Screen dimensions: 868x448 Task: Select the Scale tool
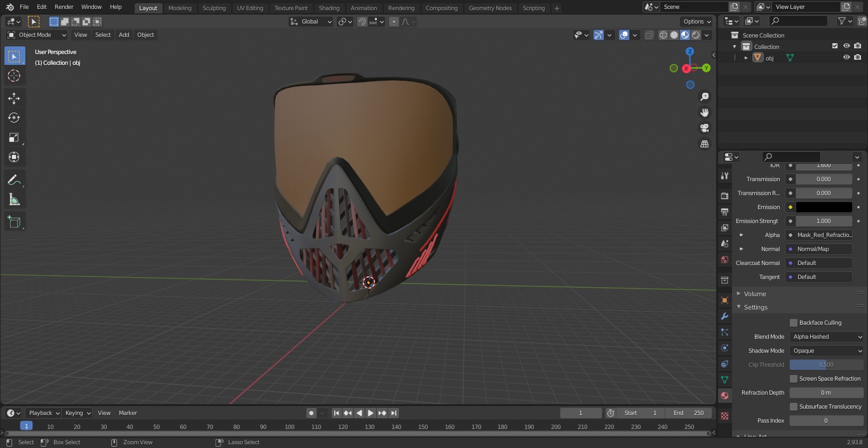click(x=14, y=137)
